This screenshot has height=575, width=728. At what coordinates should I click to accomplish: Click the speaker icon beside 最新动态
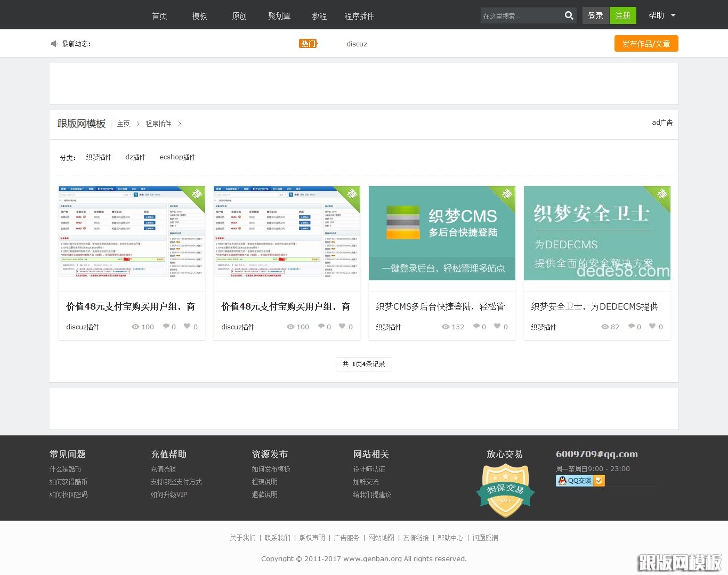[54, 44]
